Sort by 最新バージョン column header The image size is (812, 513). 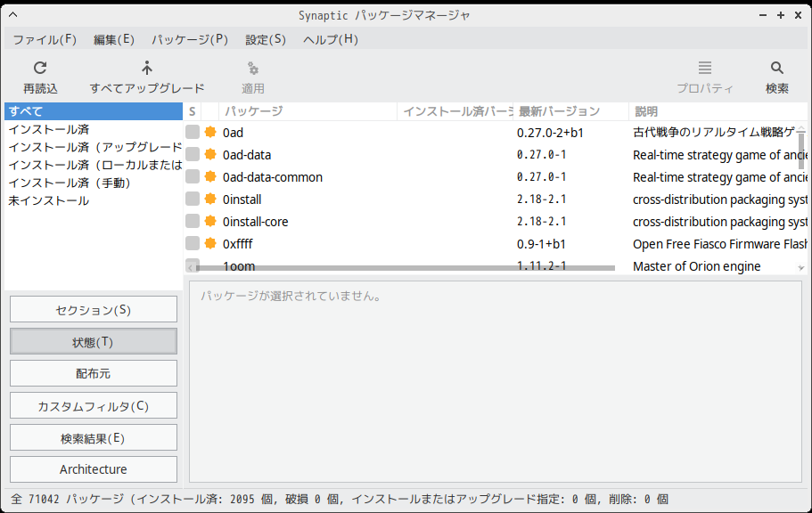click(570, 111)
